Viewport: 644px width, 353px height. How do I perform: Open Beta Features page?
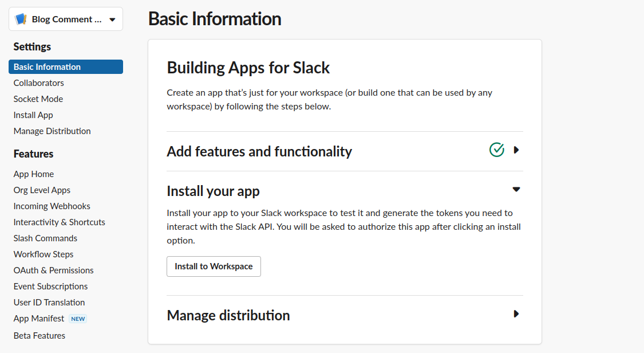(x=39, y=335)
